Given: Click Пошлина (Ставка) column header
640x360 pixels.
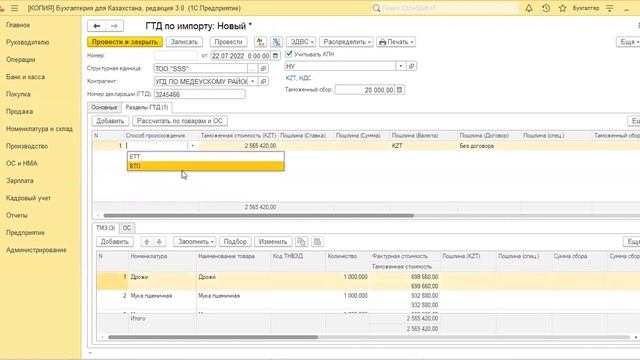Looking at the screenshot, I should [x=303, y=136].
